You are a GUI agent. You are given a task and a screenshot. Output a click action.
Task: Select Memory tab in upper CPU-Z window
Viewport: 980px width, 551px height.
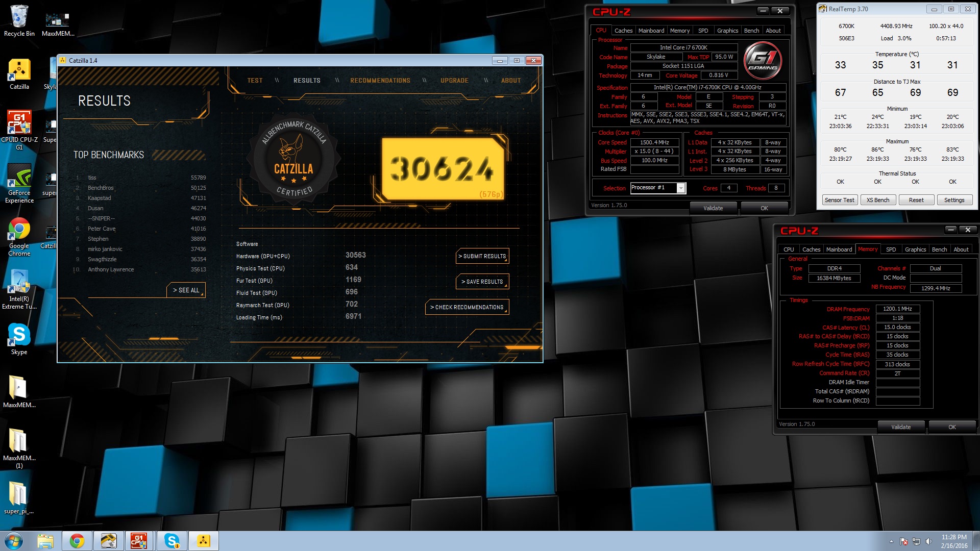click(x=679, y=31)
